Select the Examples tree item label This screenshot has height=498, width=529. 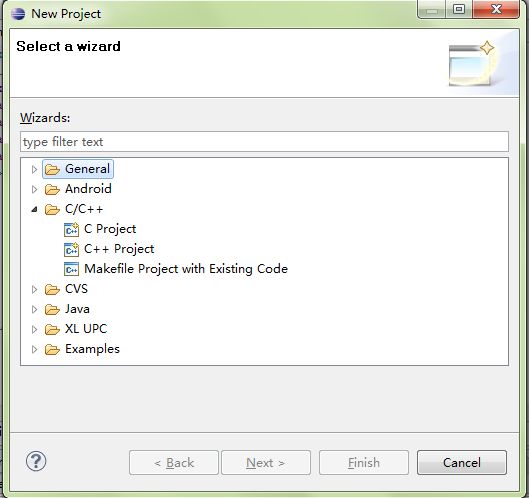[x=92, y=349]
